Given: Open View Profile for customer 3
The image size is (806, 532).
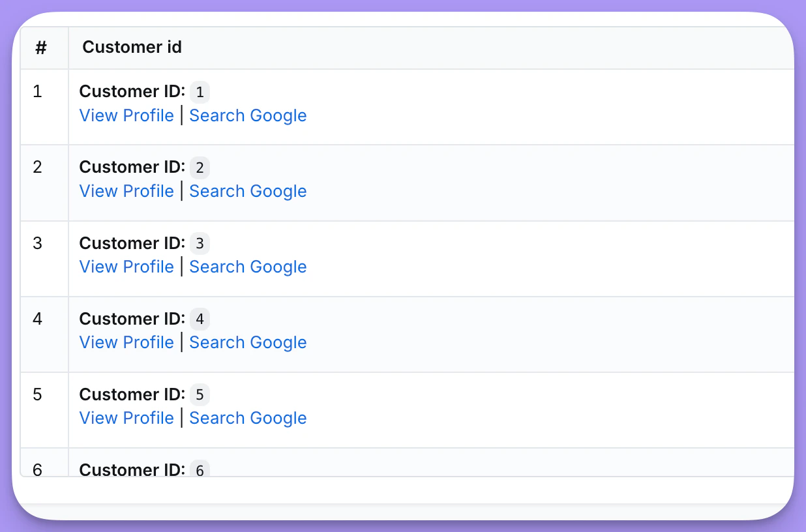Looking at the screenshot, I should point(127,267).
